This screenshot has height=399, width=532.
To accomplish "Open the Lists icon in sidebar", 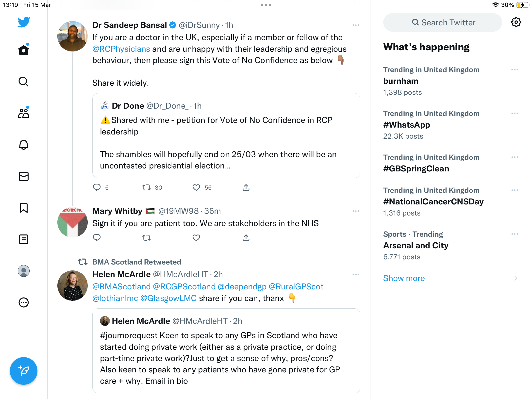I will 24,239.
